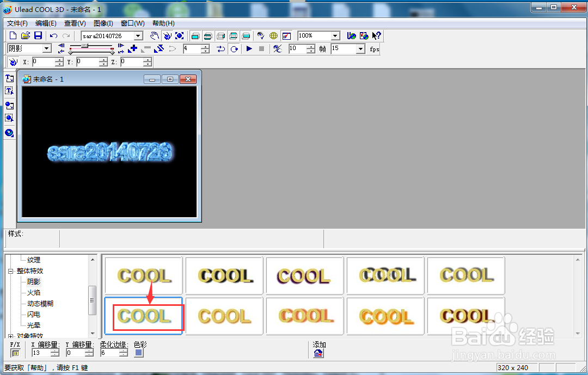Click the first face-selection box icon
This screenshot has width=588, height=375.
click(x=195, y=36)
